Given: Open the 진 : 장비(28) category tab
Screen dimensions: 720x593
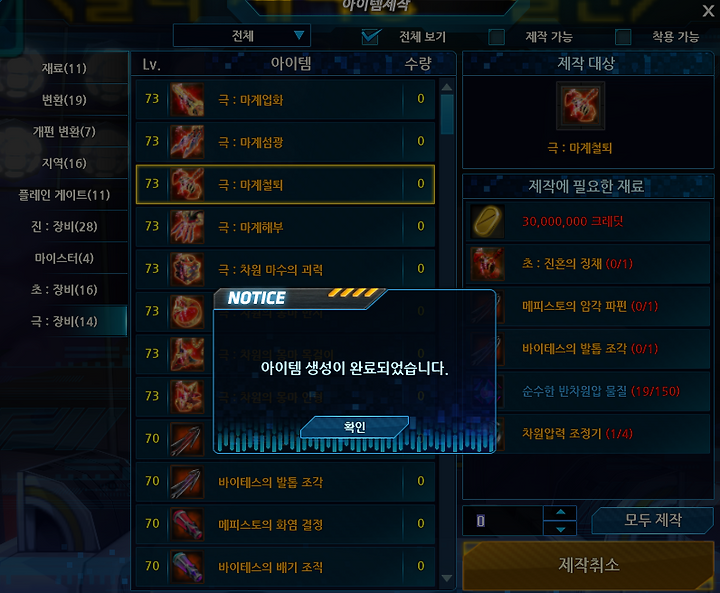Looking at the screenshot, I should click(x=64, y=226).
